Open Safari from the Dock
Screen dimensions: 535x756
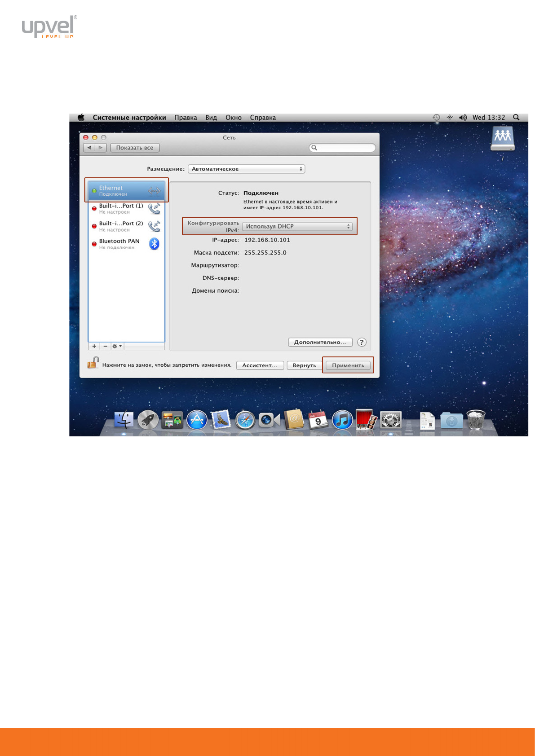pos(245,421)
